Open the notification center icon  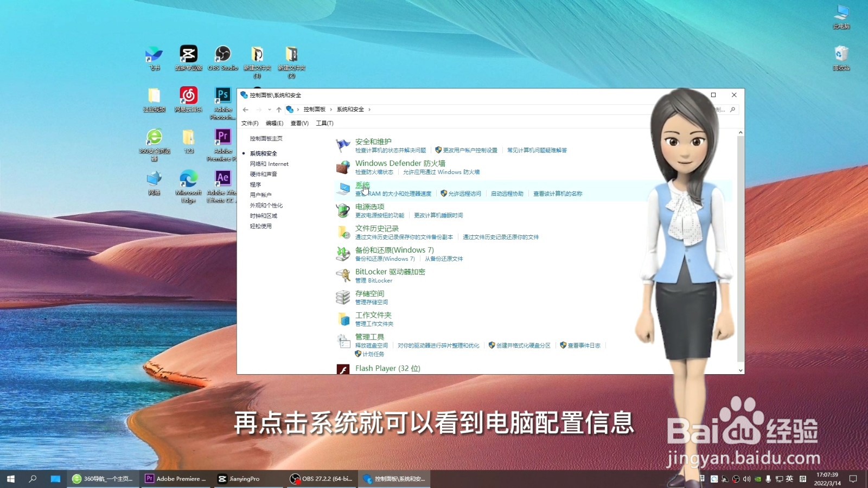[x=853, y=479]
